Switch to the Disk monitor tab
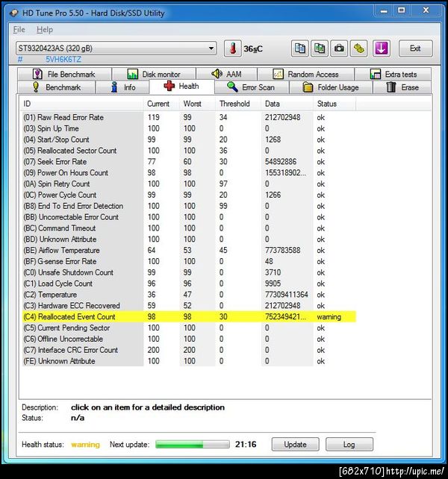Viewport: 448px width, 479px height. [154, 74]
